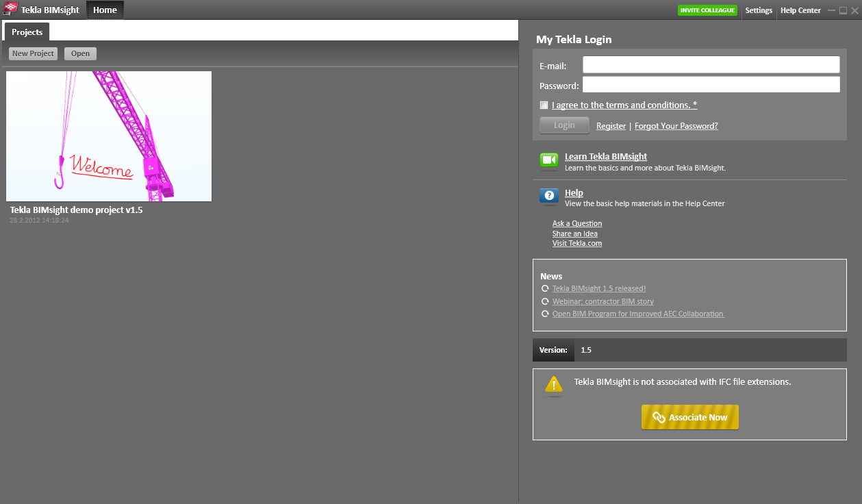
Task: Open the Help Center menu
Action: coord(800,10)
